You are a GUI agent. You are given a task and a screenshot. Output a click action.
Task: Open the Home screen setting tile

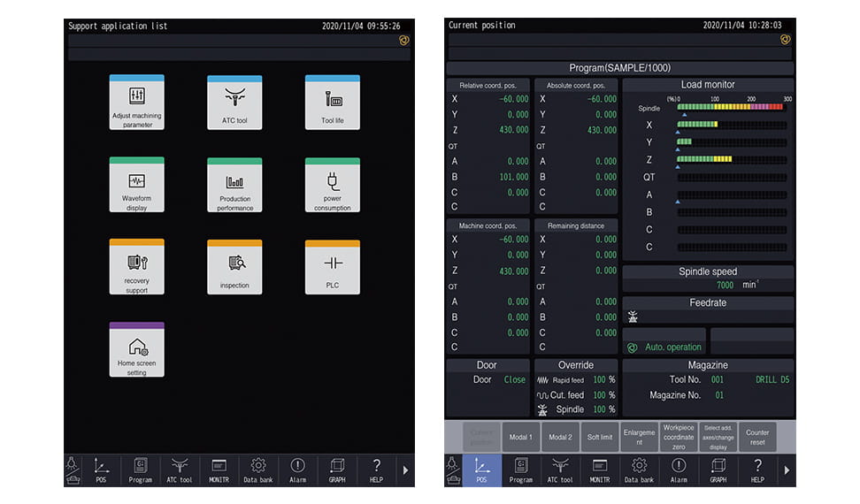136,350
